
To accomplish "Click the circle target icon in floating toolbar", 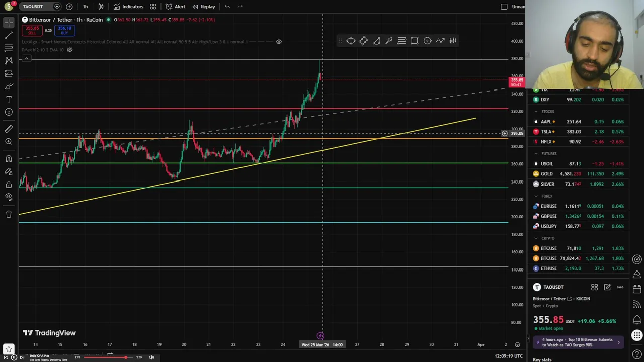I will (427, 41).
